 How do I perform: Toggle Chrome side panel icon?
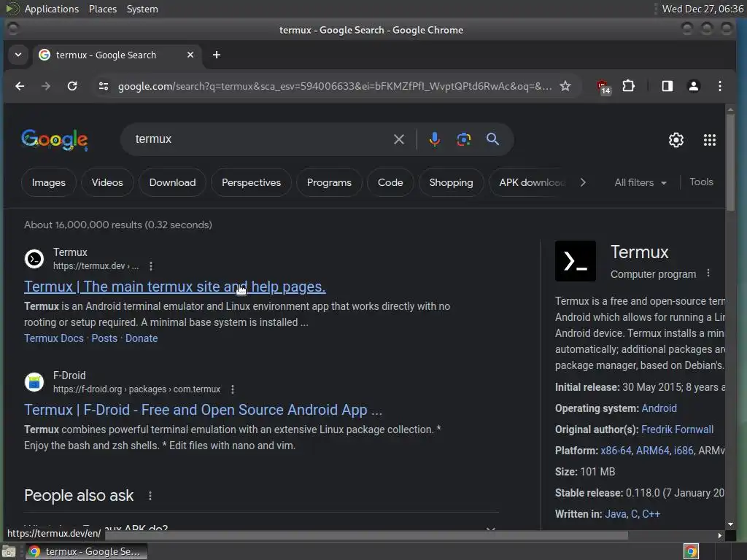pyautogui.click(x=667, y=86)
